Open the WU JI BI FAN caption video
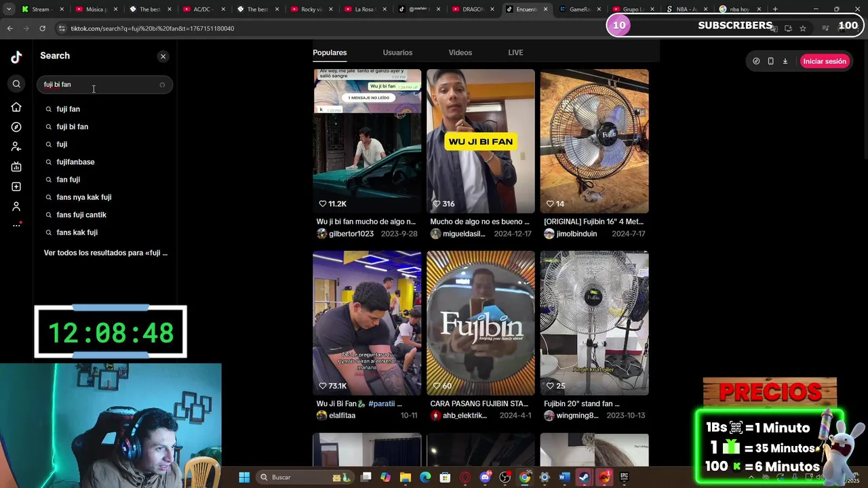 481,141
